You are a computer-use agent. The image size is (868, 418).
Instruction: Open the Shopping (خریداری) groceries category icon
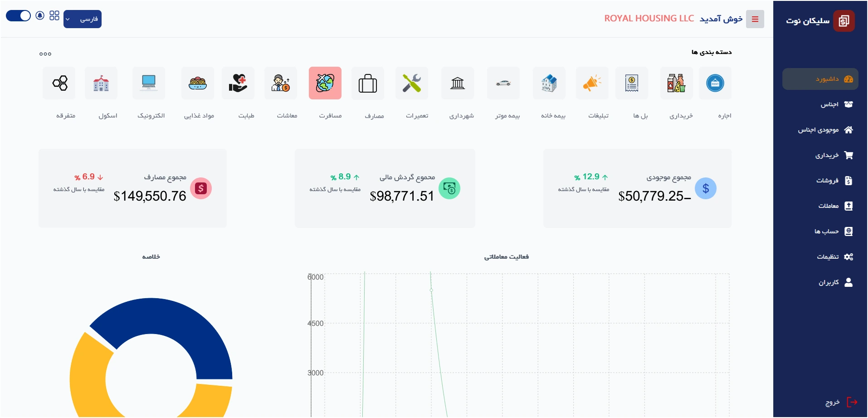pos(676,83)
